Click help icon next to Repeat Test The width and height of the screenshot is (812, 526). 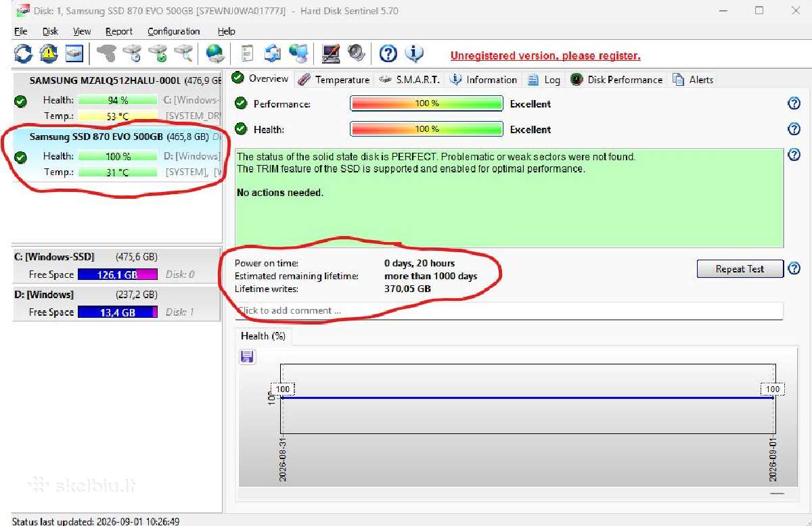794,268
